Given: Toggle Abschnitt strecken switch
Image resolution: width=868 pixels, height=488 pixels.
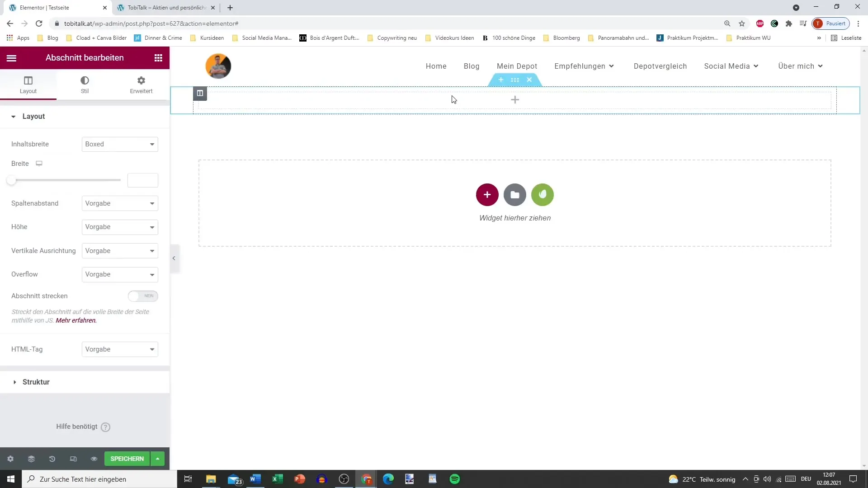Looking at the screenshot, I should (143, 296).
